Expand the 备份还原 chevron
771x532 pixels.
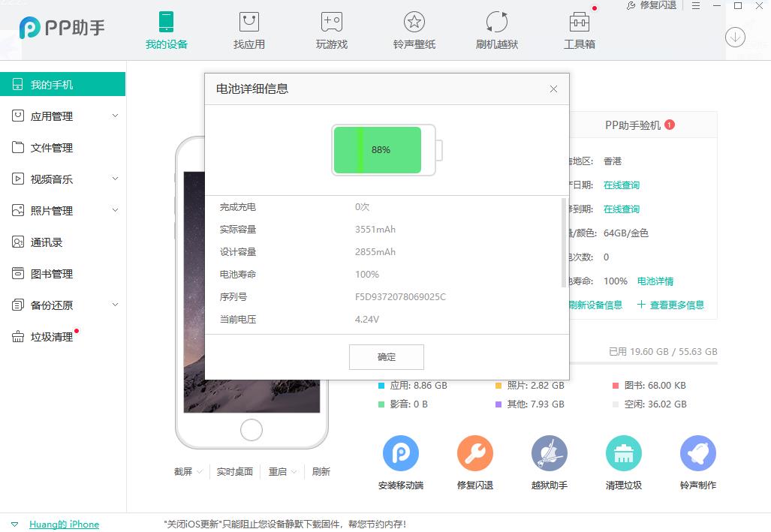[x=115, y=305]
